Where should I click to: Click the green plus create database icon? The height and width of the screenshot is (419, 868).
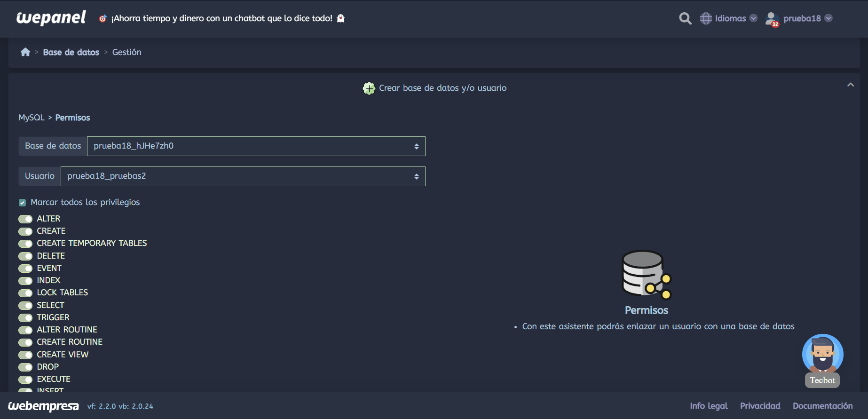[369, 88]
